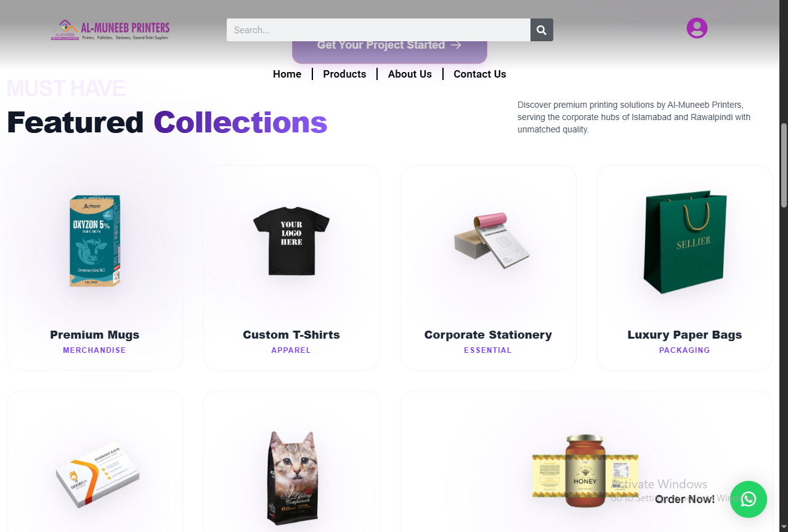Screen dimensions: 788x532
Task: Click the page vertical scrollbar thumb
Action: (784, 165)
